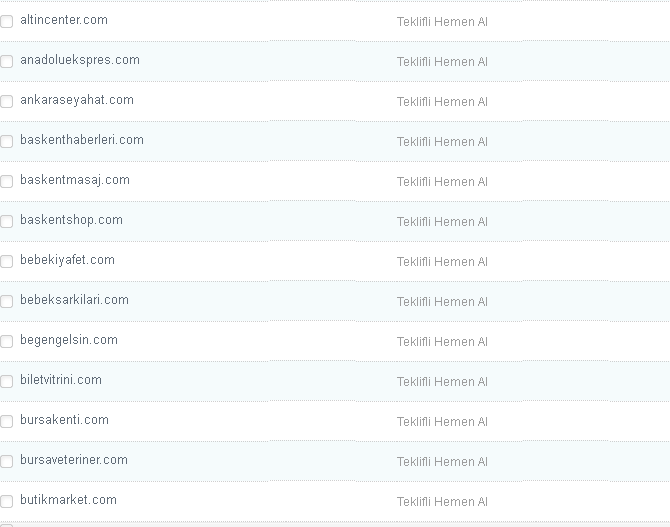Image resolution: width=670 pixels, height=527 pixels.
Task: Mark the bebekiyafet.com checkbox
Action: click(x=7, y=261)
